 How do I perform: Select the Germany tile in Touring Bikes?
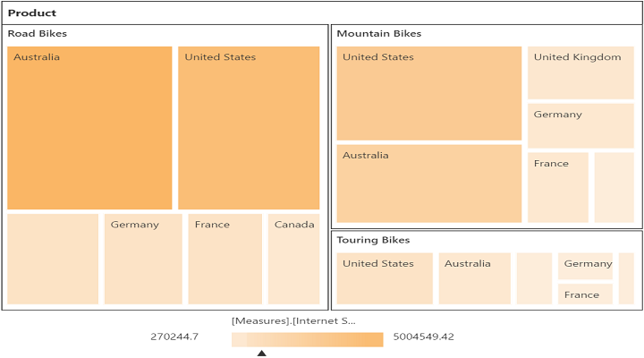pos(585,265)
